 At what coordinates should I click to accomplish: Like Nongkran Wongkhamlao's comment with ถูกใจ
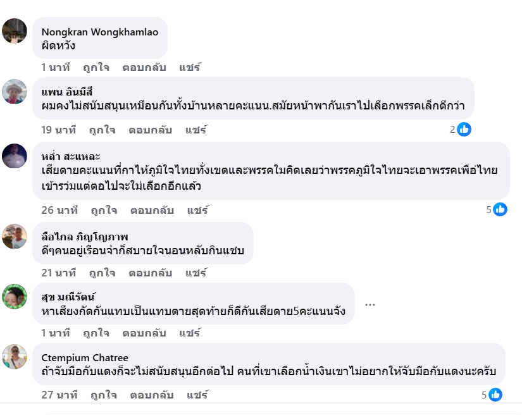click(96, 67)
